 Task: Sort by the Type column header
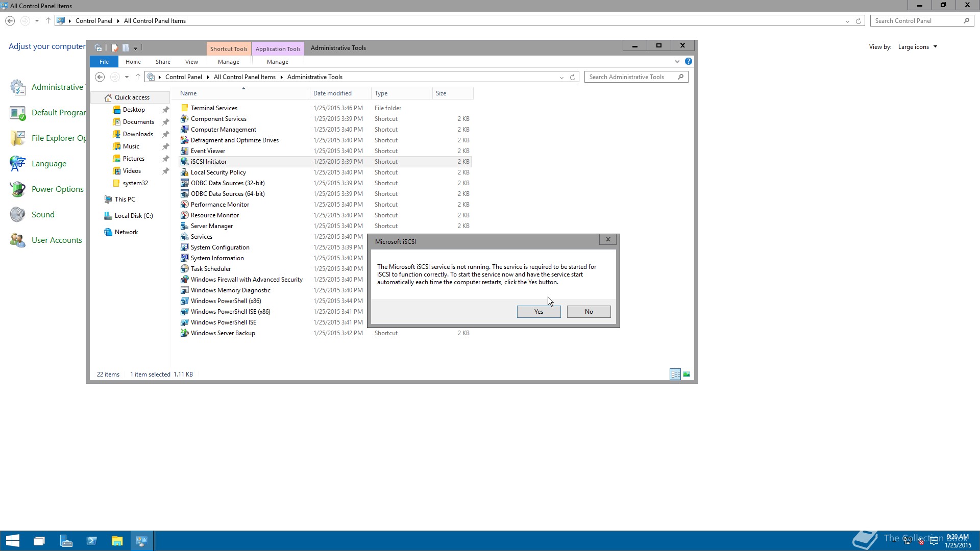pos(401,93)
